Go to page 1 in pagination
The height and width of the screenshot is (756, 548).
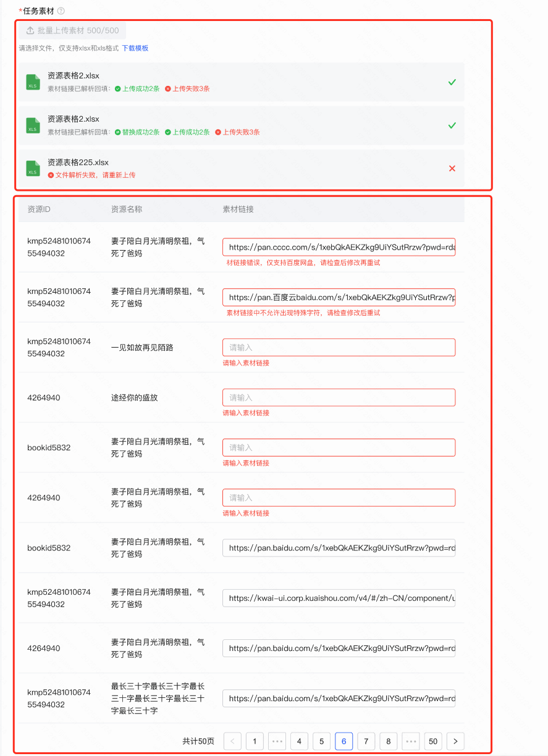tap(255, 741)
